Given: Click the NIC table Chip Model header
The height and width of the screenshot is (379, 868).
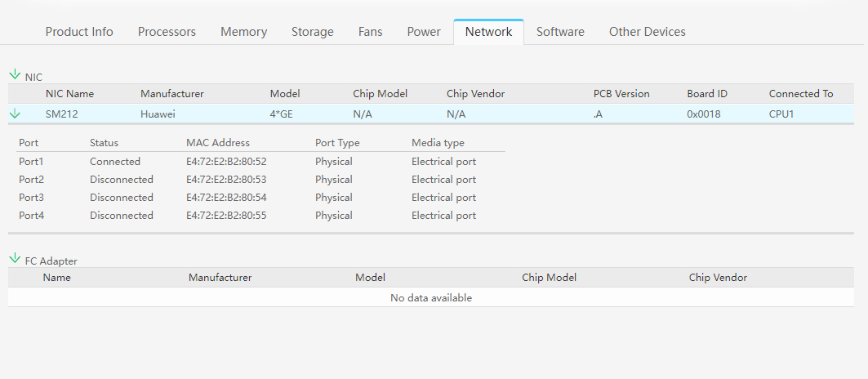Looking at the screenshot, I should (381, 94).
